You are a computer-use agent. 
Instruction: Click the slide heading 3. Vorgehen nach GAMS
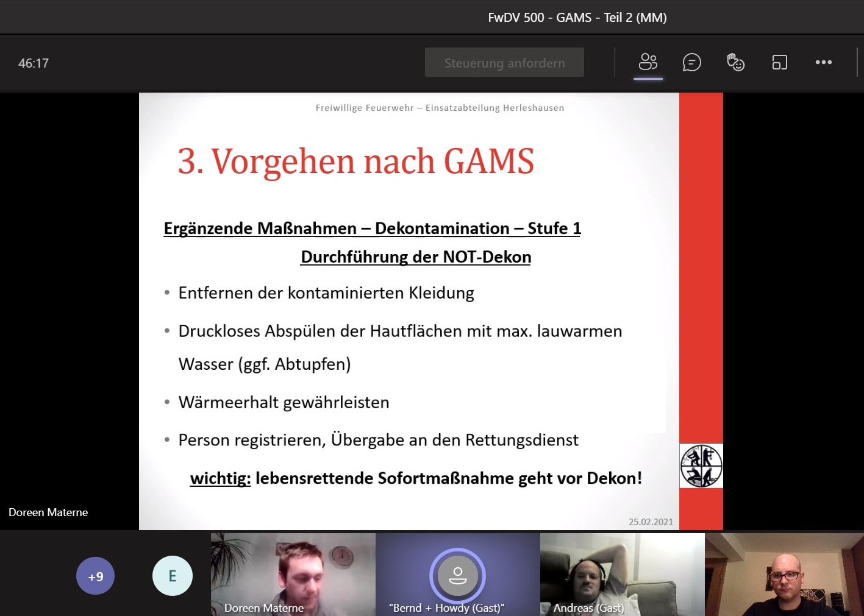356,161
